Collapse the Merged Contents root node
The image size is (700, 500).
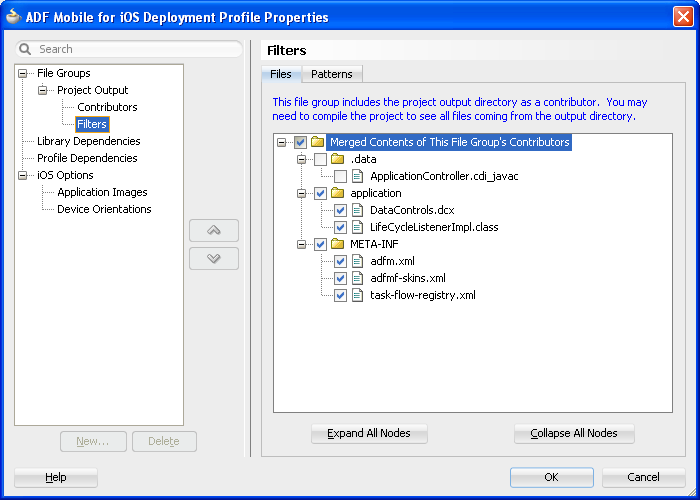(x=281, y=142)
